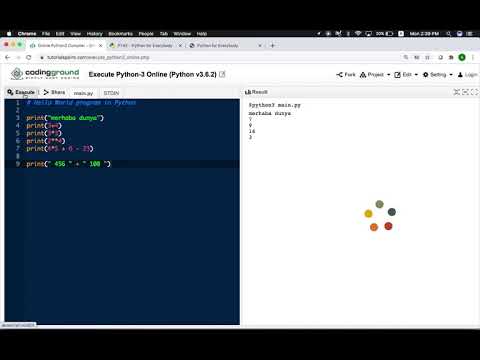
Task: Click code line print(" 456 " + " 100 ")
Action: pos(68,164)
